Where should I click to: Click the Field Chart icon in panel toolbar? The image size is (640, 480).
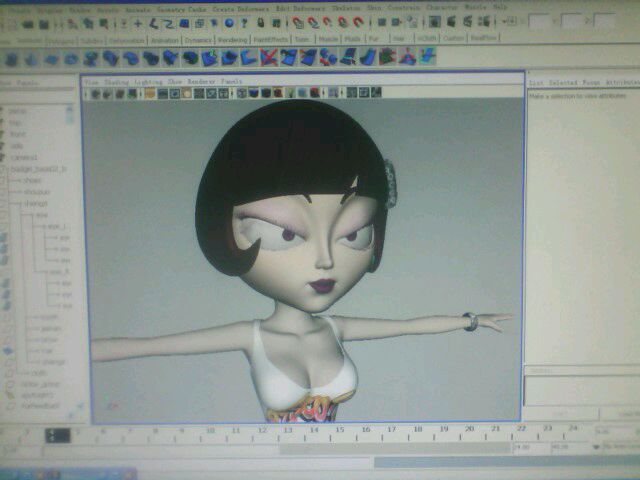pos(199,93)
